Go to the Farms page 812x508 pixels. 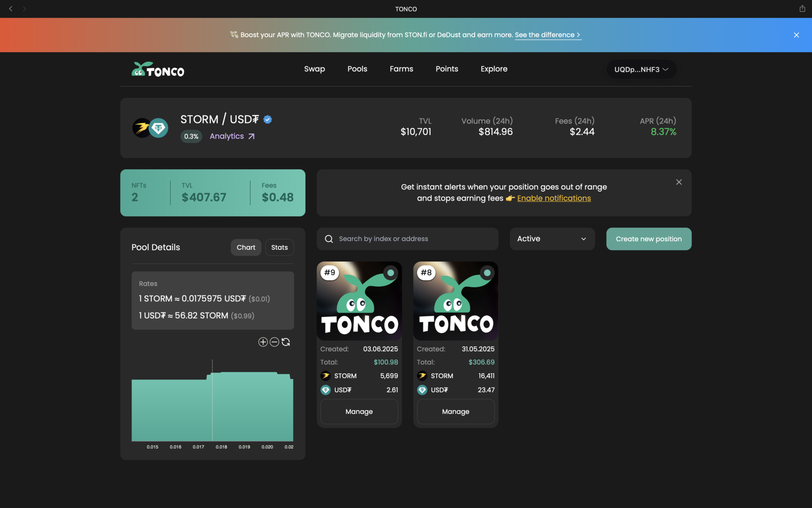coord(402,69)
